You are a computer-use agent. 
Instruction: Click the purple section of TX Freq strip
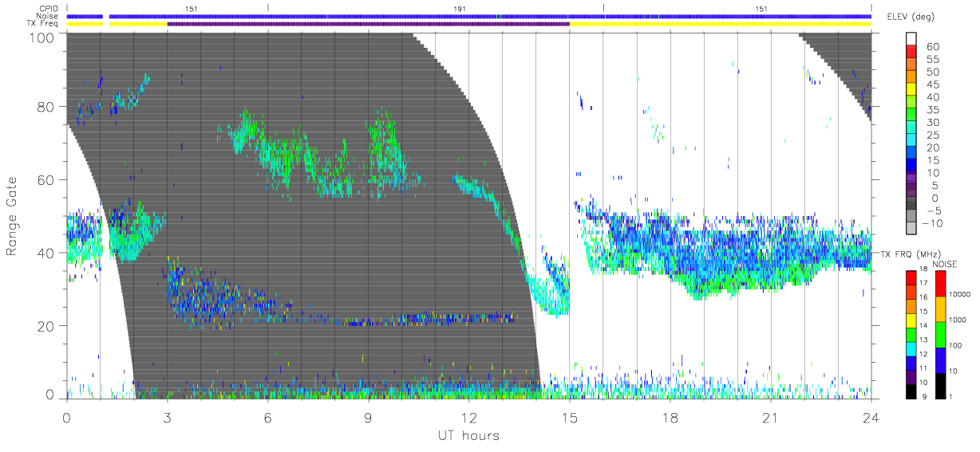368,24
